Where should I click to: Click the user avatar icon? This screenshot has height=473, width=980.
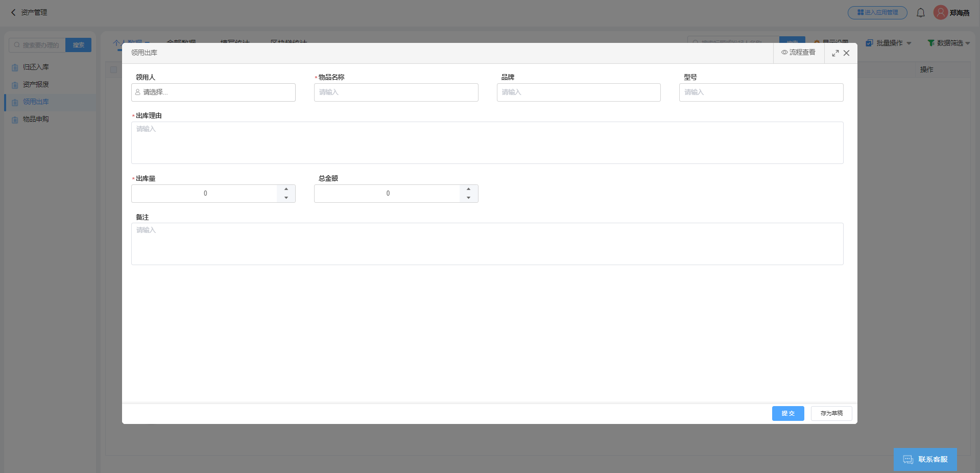(x=940, y=13)
